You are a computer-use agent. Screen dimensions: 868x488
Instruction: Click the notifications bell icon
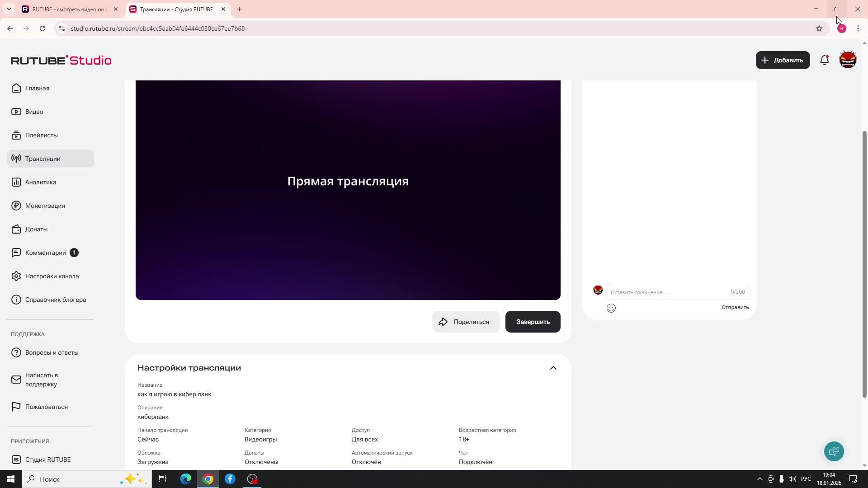tap(824, 60)
